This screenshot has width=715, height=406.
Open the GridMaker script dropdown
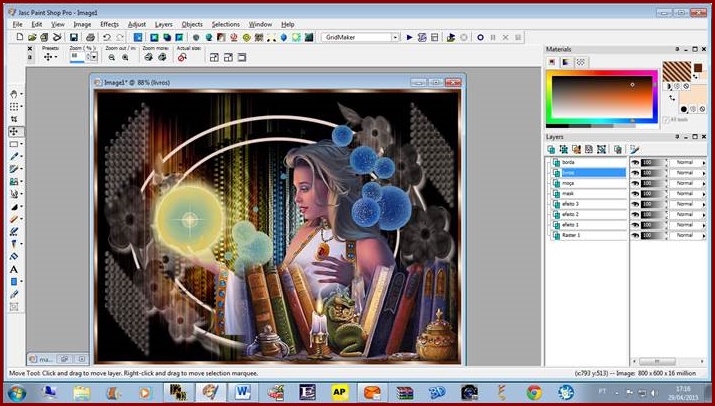pyautogui.click(x=395, y=37)
